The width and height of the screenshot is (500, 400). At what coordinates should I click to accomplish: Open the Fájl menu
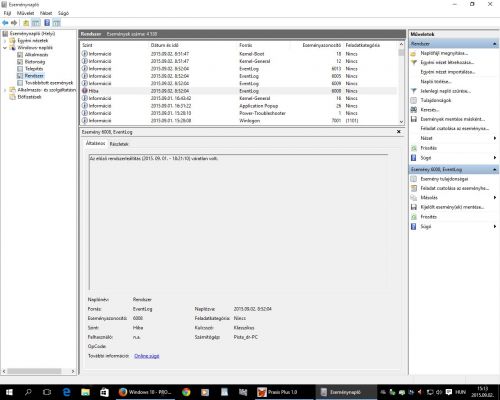7,13
